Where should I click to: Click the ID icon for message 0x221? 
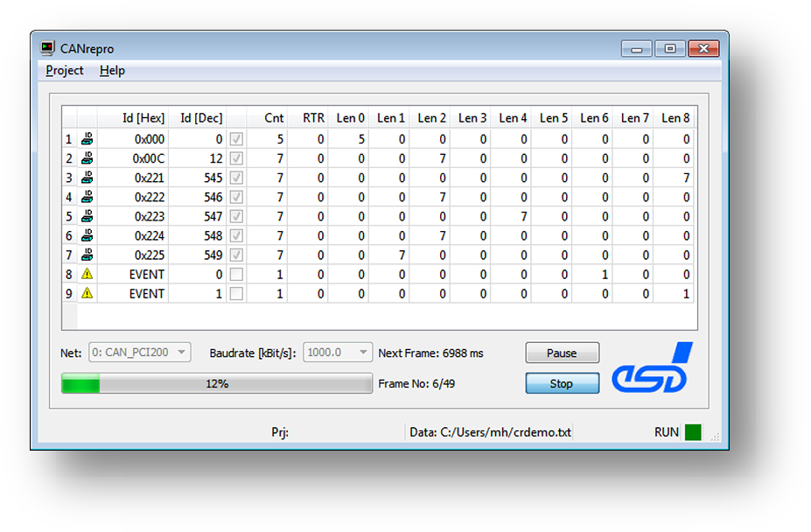click(86, 177)
